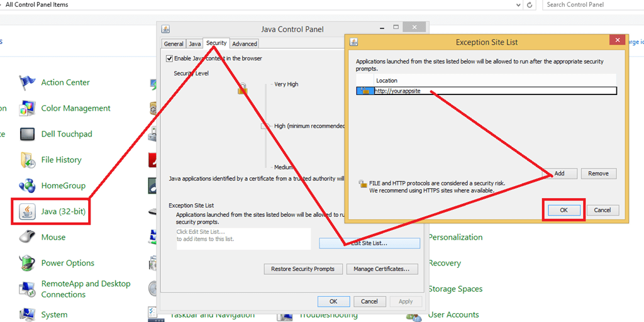Screen dimensions: 644x322
Task: Open the Personalization link
Action: [x=455, y=237]
